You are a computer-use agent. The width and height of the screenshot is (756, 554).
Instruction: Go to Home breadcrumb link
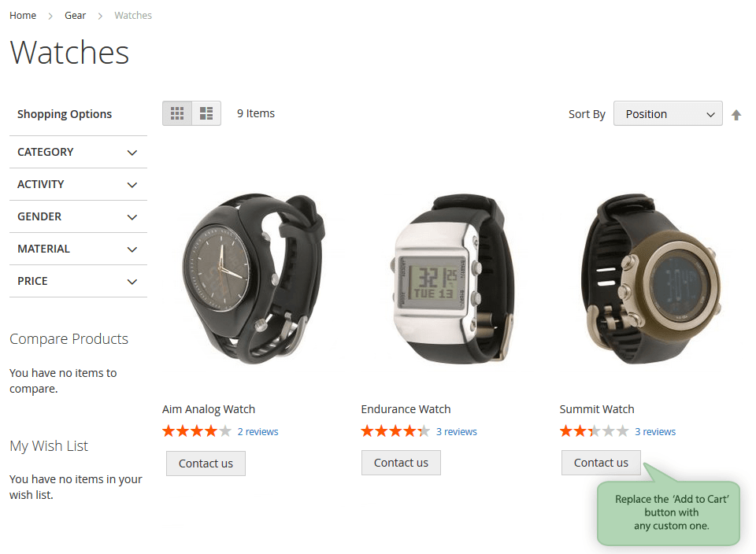(23, 16)
